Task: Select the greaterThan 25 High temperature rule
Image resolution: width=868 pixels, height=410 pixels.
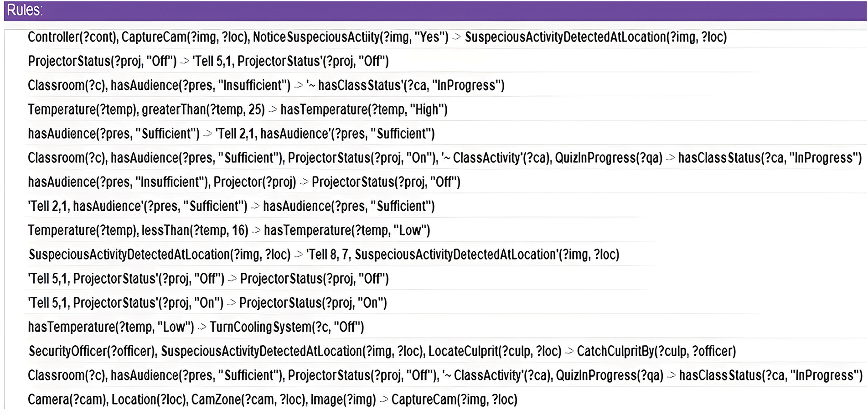Action: [237, 109]
